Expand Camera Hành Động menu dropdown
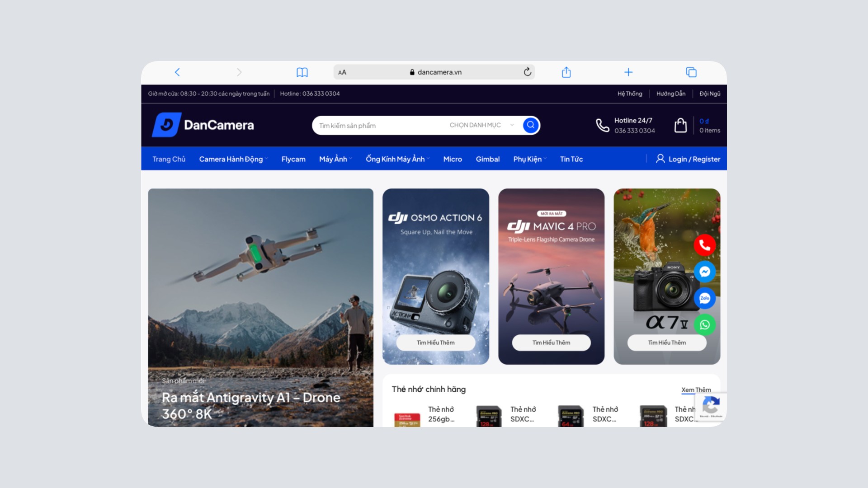This screenshot has height=488, width=868. [233, 159]
